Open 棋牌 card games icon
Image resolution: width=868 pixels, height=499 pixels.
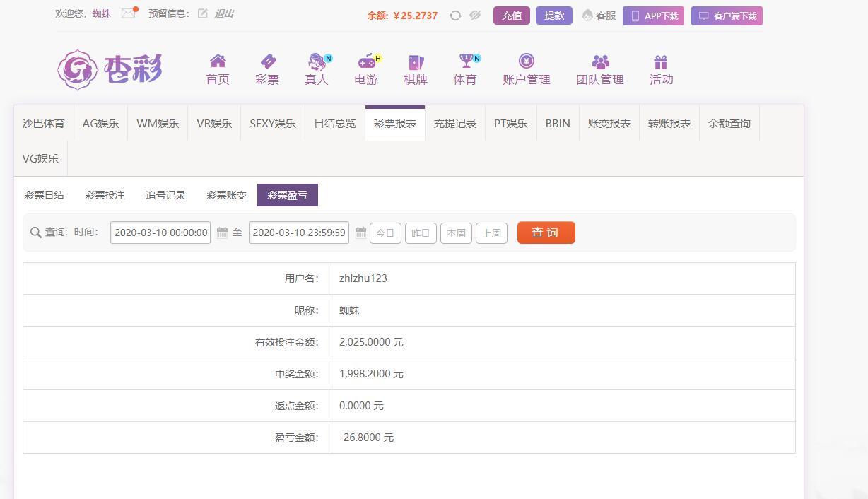point(416,61)
